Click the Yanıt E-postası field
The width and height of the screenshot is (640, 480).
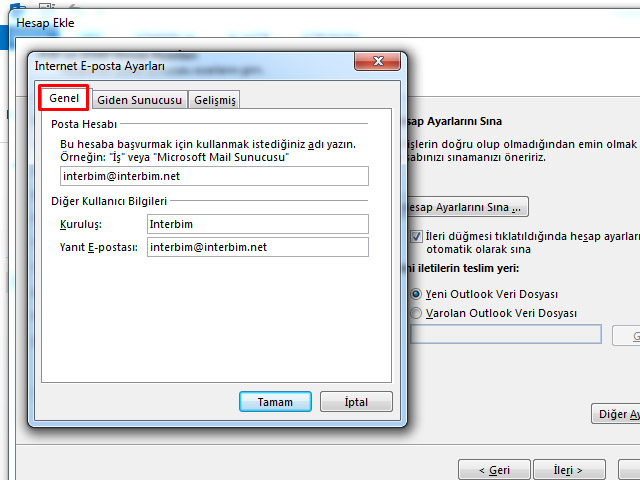click(257, 247)
